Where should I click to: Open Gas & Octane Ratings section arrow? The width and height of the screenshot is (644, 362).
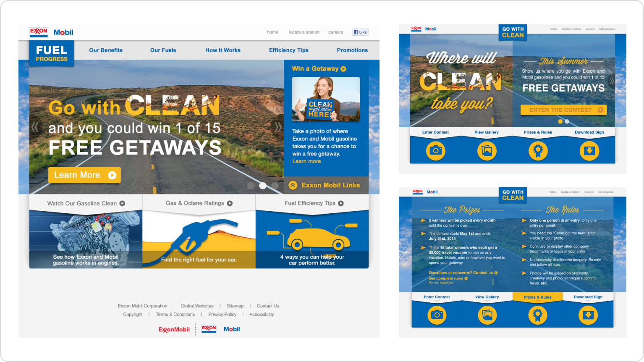[x=230, y=203]
